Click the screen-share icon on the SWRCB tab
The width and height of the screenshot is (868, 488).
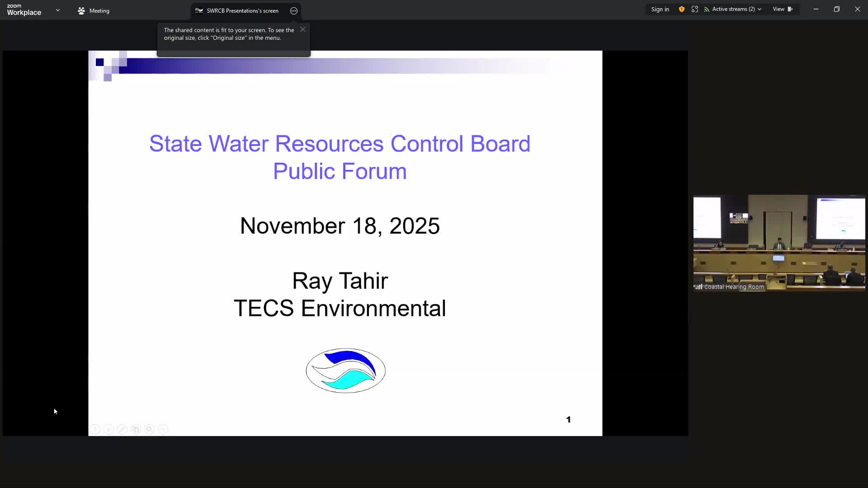pos(199,10)
